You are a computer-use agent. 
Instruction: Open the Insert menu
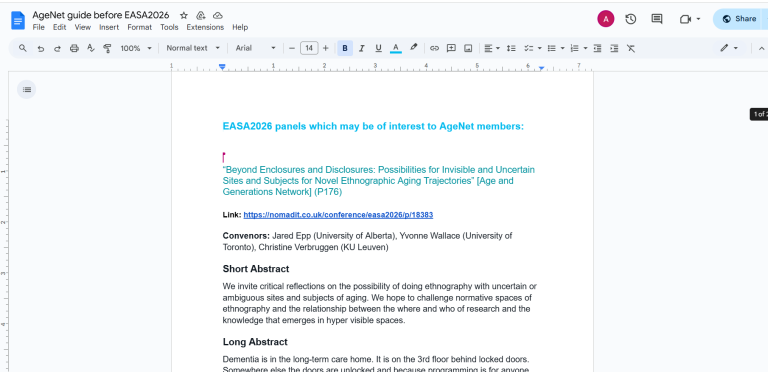point(109,27)
